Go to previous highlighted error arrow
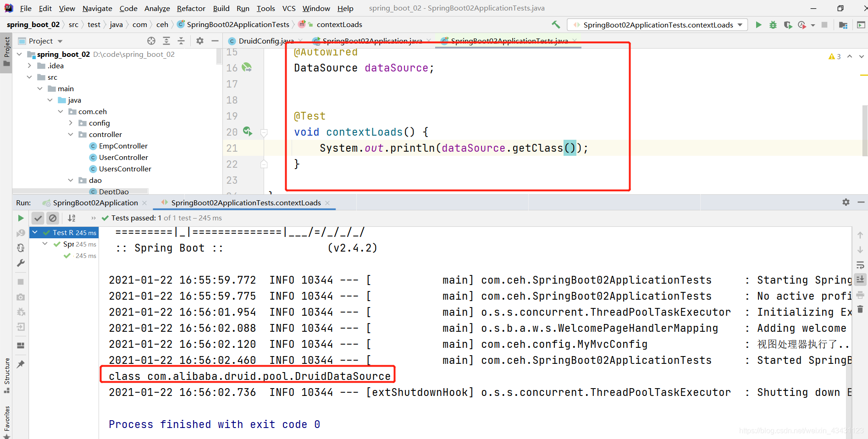Image resolution: width=868 pixels, height=439 pixels. [850, 56]
